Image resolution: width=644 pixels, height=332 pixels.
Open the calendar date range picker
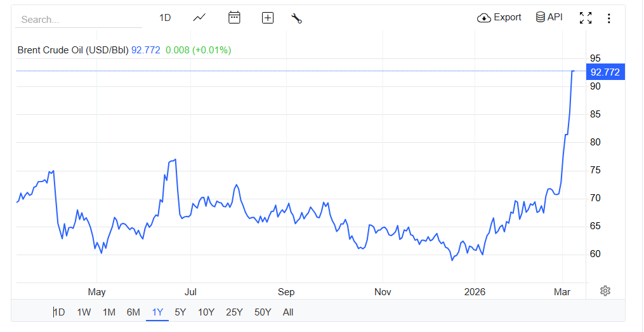click(x=234, y=18)
